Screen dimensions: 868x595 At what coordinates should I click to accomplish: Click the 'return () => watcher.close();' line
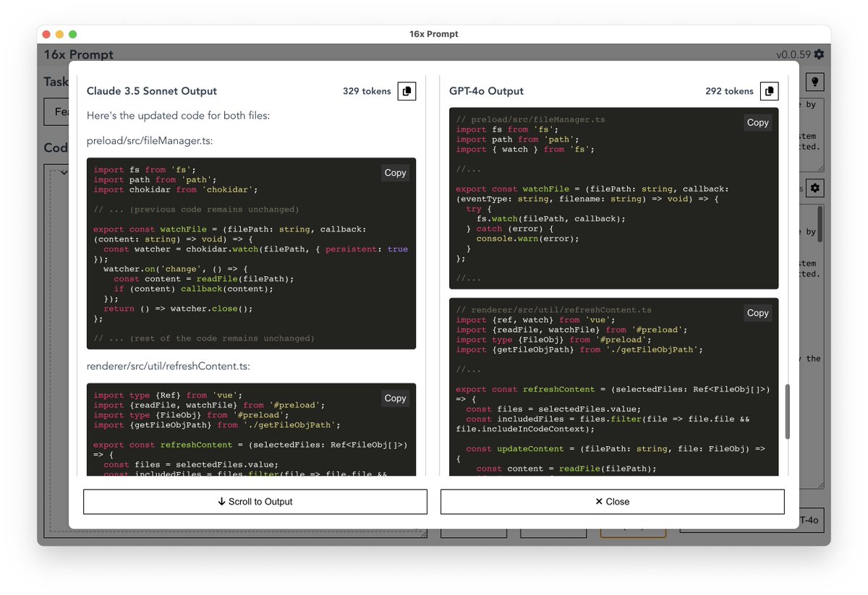click(x=178, y=309)
